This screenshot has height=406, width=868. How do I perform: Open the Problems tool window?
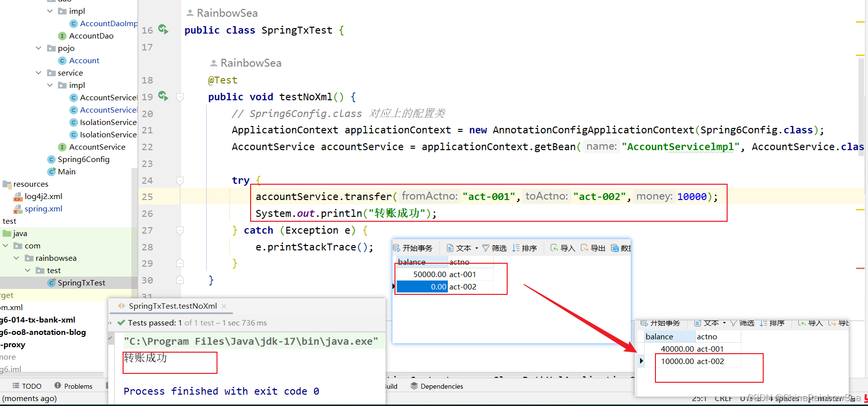click(x=73, y=386)
